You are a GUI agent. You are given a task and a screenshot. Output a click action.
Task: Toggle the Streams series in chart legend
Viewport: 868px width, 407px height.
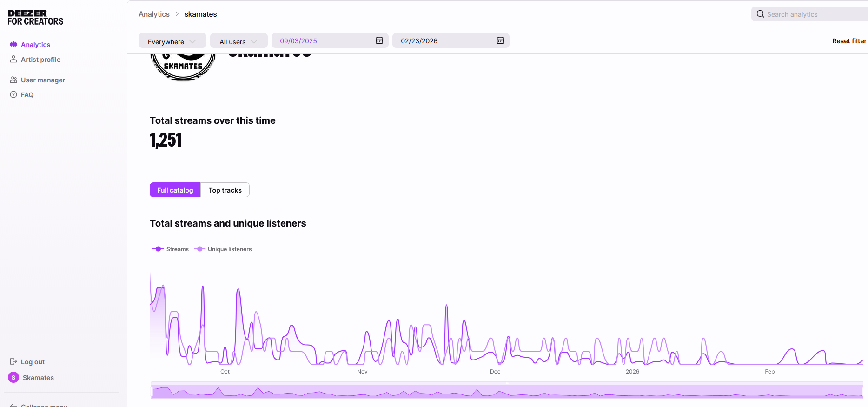(x=171, y=249)
